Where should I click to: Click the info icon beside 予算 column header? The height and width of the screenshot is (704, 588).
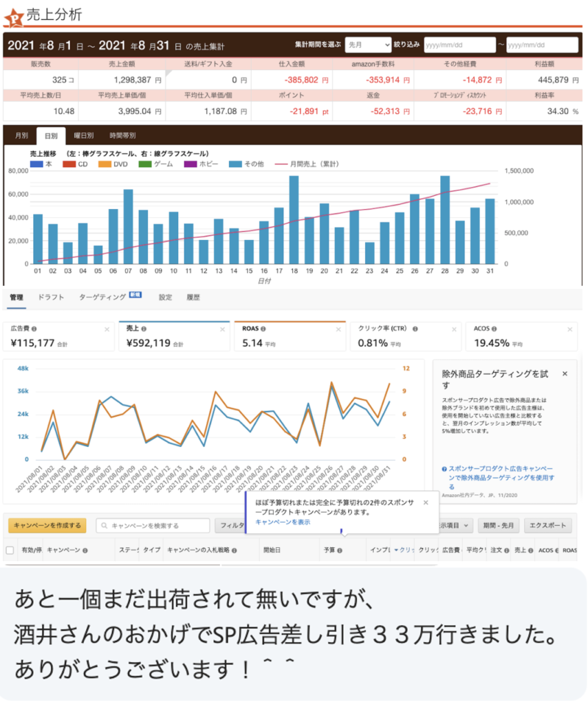pyautogui.click(x=340, y=551)
